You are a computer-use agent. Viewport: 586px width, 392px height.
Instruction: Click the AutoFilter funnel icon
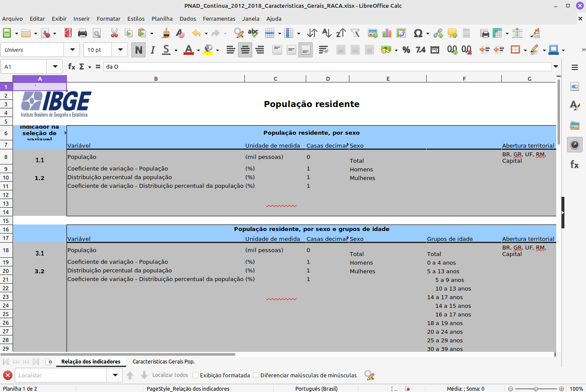point(355,33)
